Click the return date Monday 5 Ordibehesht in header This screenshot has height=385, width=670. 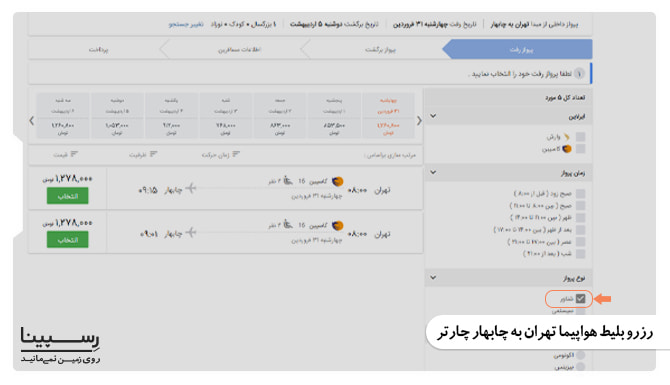(x=316, y=24)
